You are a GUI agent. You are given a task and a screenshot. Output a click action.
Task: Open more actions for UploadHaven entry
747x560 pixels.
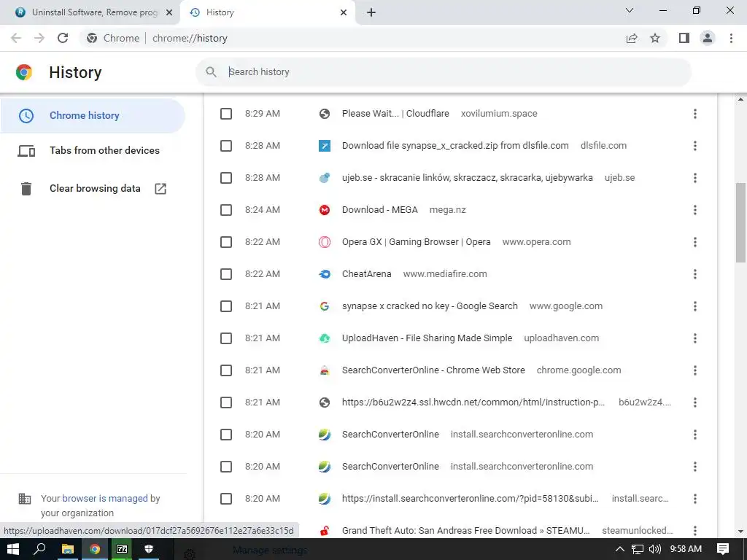coord(695,338)
